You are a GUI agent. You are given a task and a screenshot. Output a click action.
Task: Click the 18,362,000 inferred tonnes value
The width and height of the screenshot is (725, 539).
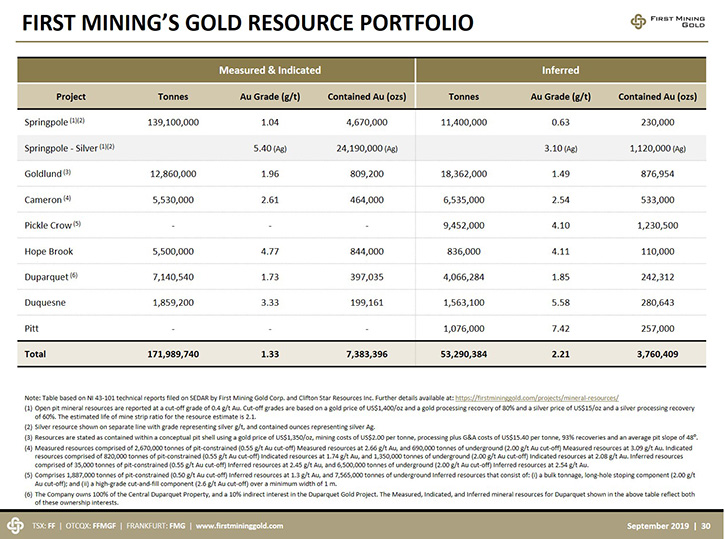pos(464,174)
